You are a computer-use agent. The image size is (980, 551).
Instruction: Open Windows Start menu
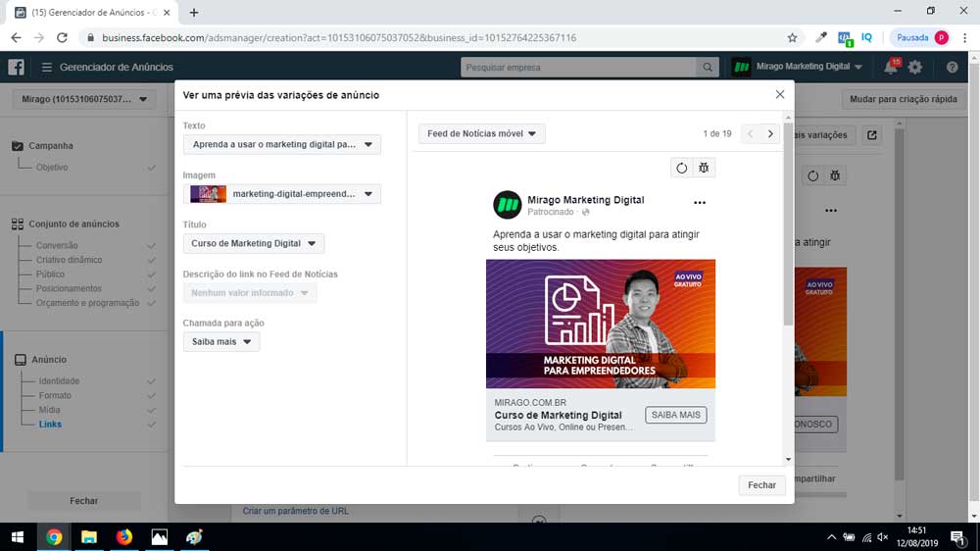click(x=18, y=537)
